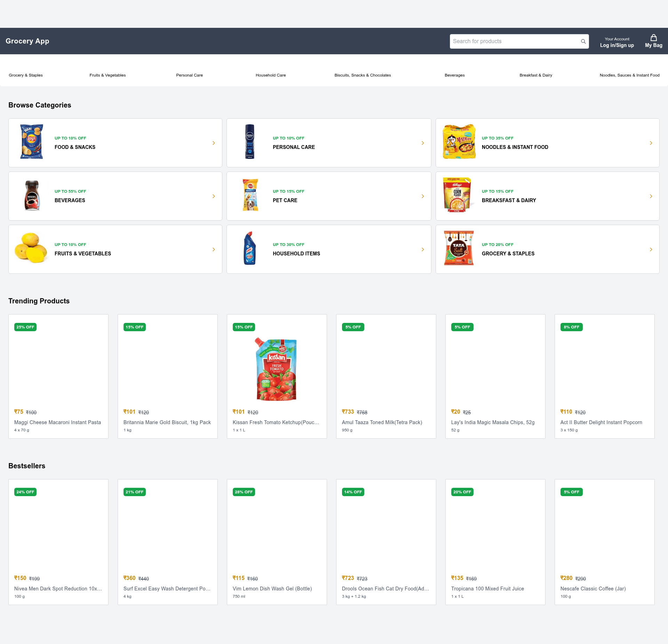
Task: Expand Breakfast & Dairy category chevron
Action: [x=651, y=196]
